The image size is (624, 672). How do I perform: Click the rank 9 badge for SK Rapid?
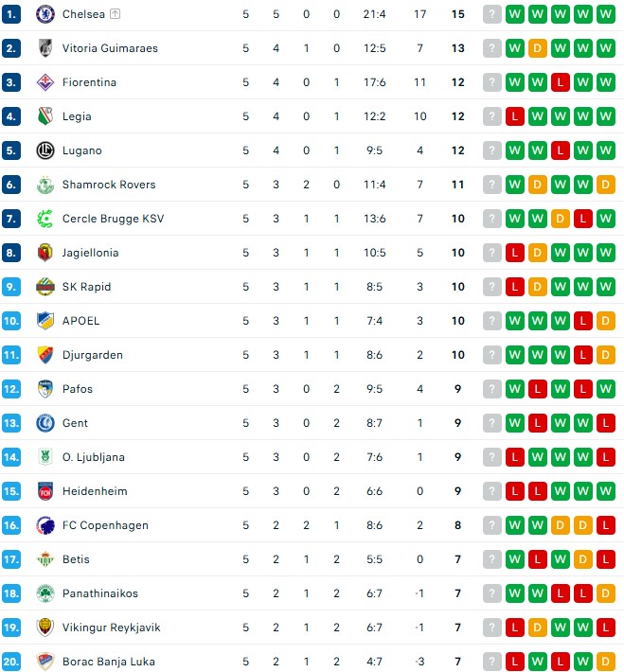pyautogui.click(x=11, y=287)
